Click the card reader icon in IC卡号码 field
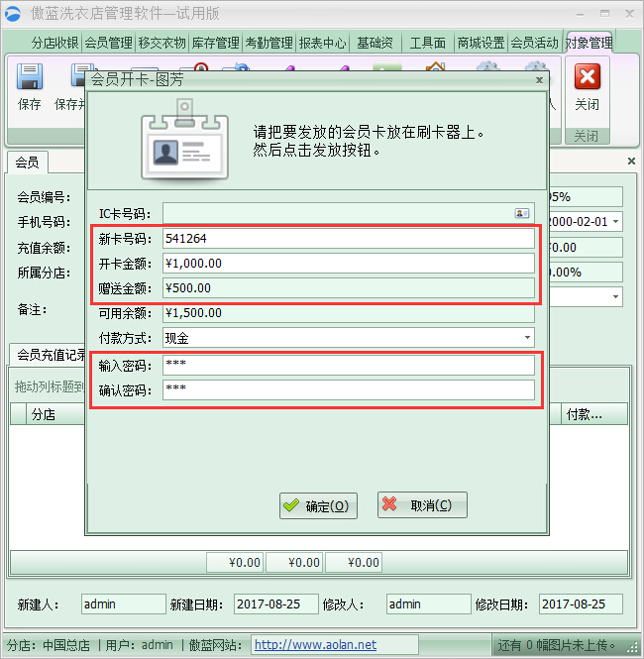The width and height of the screenshot is (644, 659). (522, 213)
